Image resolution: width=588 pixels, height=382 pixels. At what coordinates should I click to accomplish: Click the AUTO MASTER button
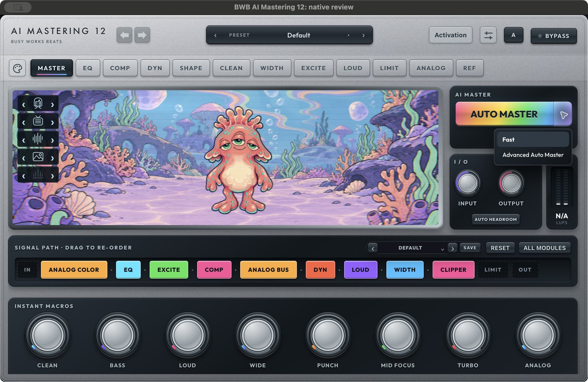tap(504, 114)
